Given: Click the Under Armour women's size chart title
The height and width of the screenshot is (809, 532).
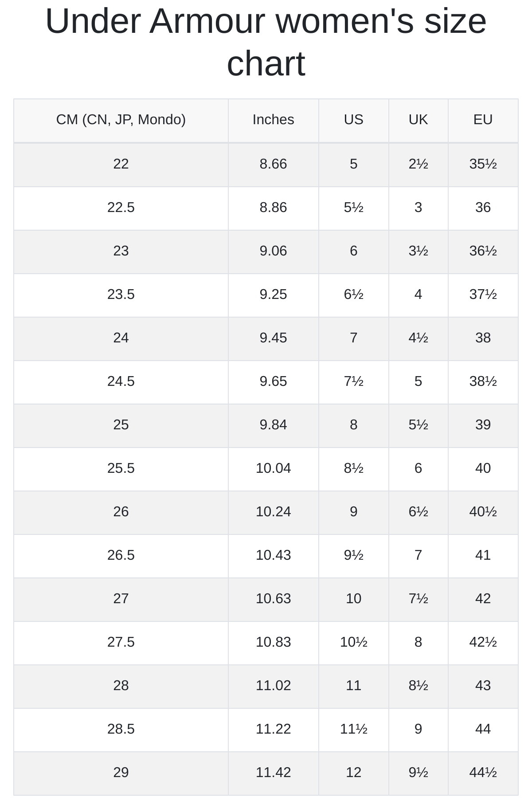Looking at the screenshot, I should click(266, 42).
